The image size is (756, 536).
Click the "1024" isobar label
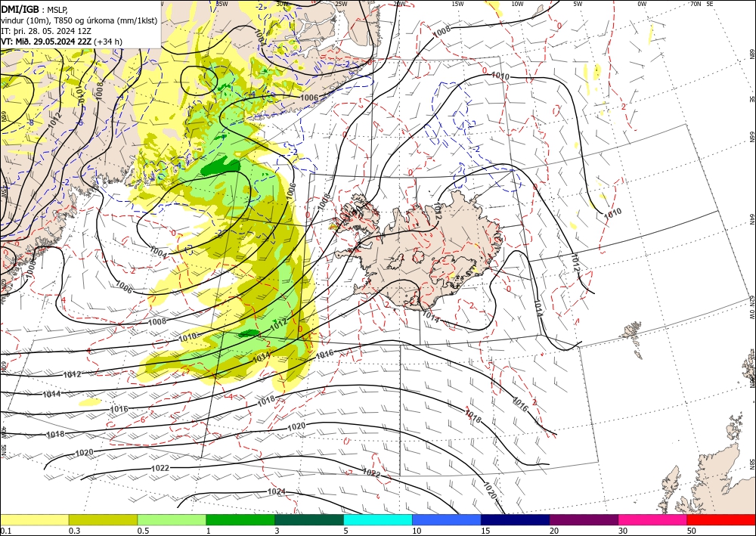tap(276, 491)
